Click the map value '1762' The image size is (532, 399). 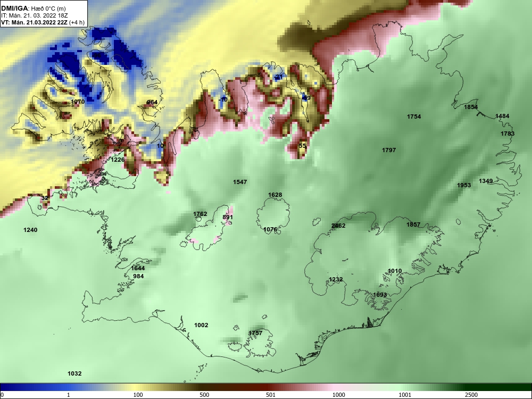pyautogui.click(x=200, y=214)
